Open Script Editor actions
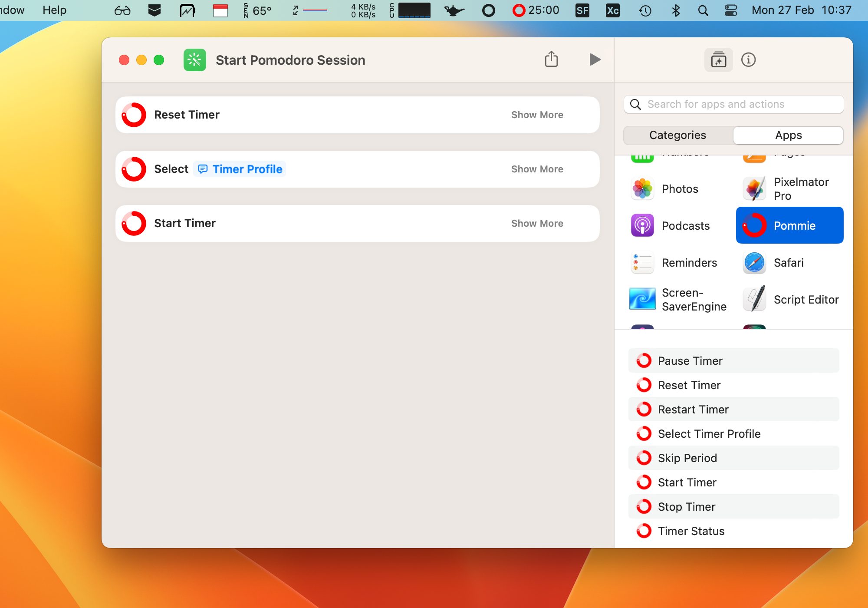This screenshot has height=608, width=868. (x=789, y=299)
